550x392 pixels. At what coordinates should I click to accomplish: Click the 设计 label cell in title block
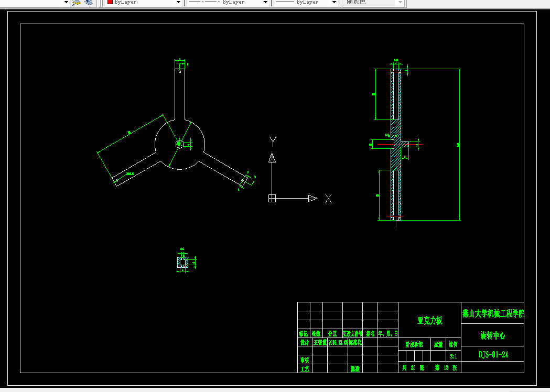(305, 342)
